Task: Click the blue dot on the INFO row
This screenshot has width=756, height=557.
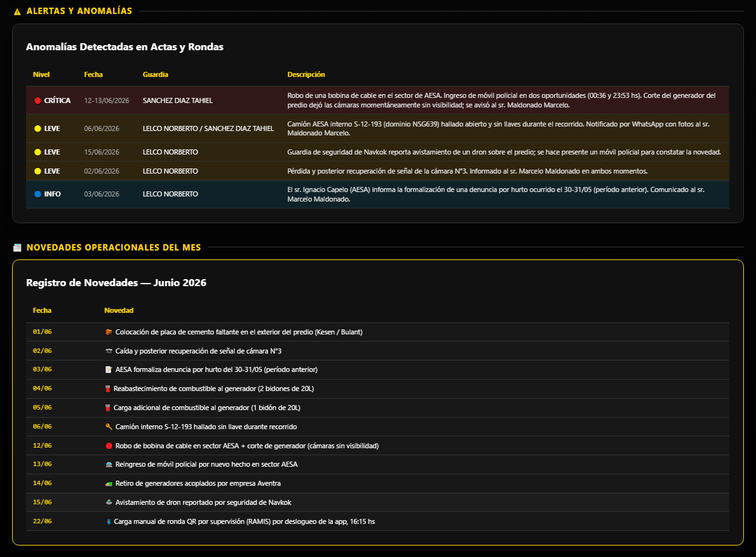Action: pyautogui.click(x=37, y=194)
